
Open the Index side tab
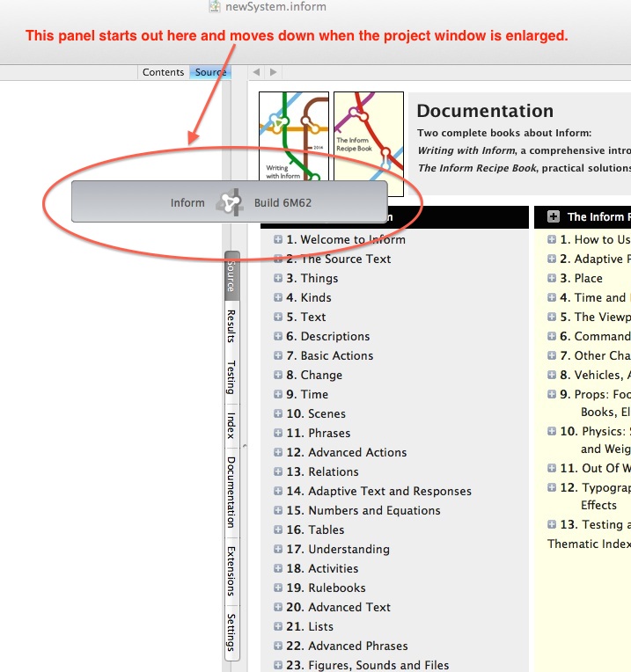(231, 425)
